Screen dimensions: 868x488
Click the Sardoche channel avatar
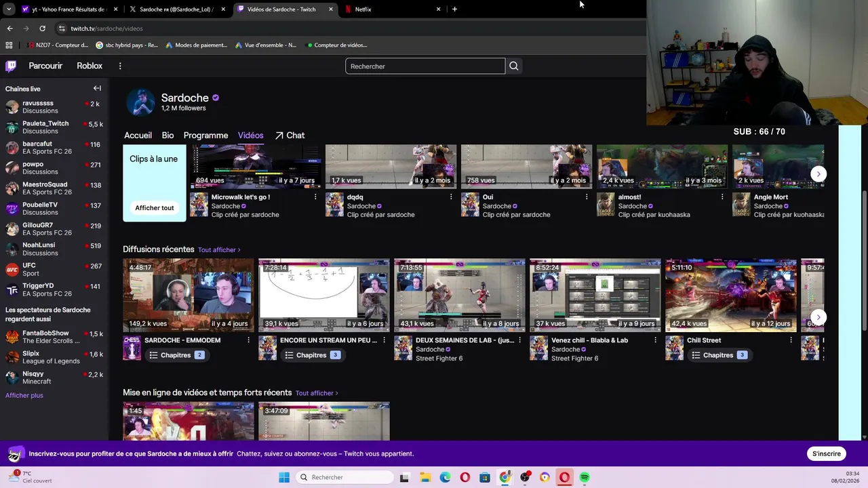[140, 102]
